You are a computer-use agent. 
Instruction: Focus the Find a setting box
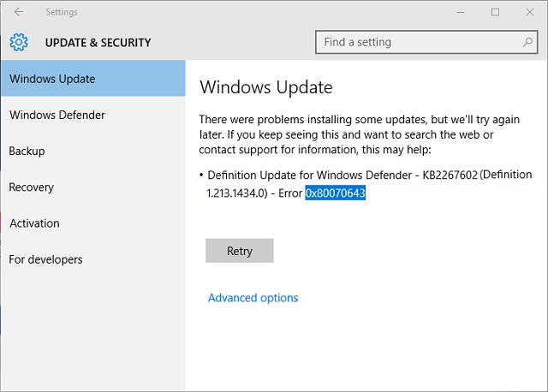point(426,42)
